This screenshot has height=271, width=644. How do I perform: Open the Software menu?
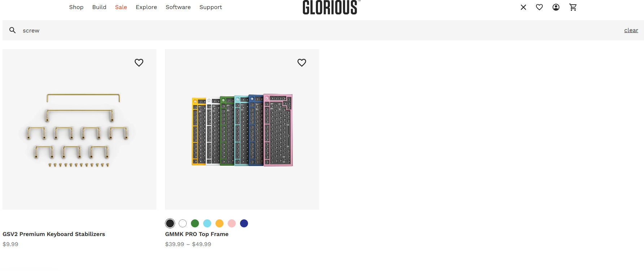[178, 7]
